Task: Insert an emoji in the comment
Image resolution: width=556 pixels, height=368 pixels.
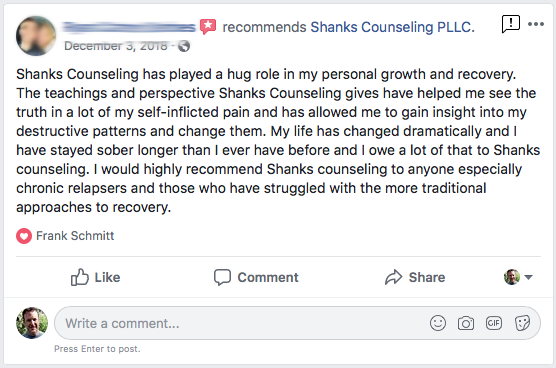Action: (438, 323)
